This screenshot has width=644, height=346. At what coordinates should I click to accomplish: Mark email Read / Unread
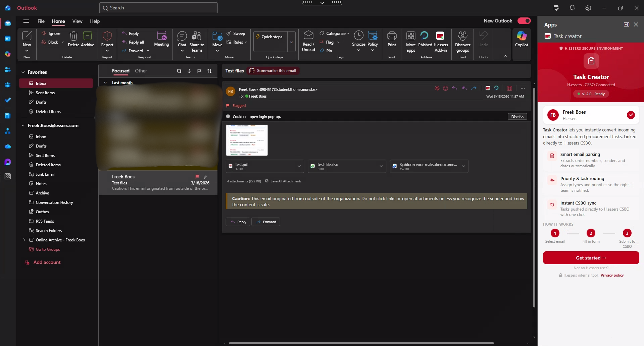308,41
